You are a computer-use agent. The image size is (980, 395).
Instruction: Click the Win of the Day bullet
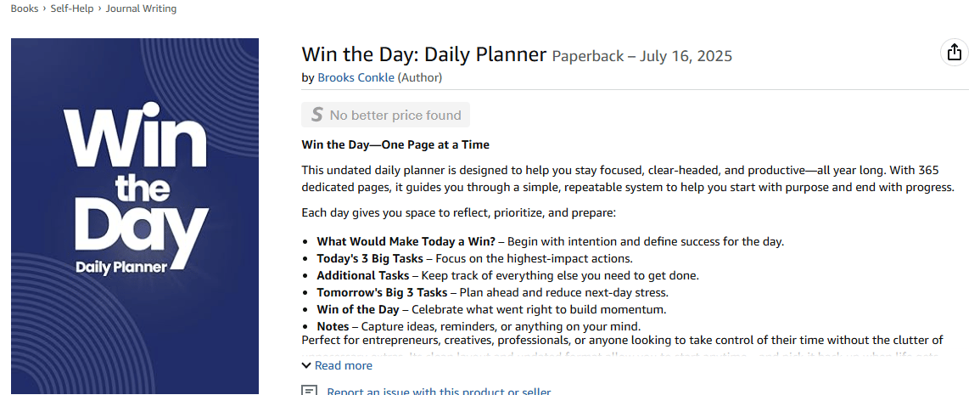click(x=491, y=309)
